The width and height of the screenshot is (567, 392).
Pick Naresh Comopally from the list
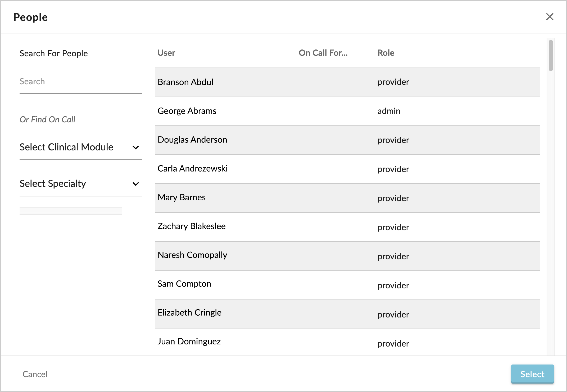point(347,256)
